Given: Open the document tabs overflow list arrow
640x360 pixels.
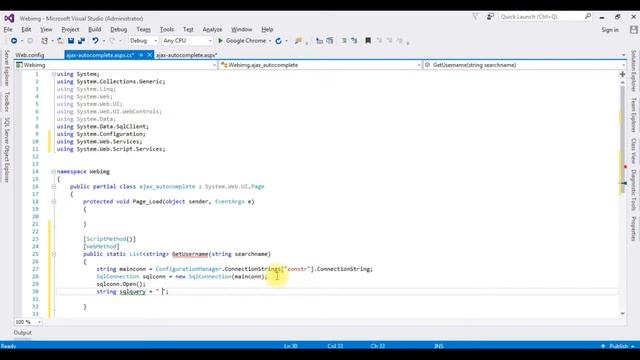Looking at the screenshot, I should coord(623,55).
